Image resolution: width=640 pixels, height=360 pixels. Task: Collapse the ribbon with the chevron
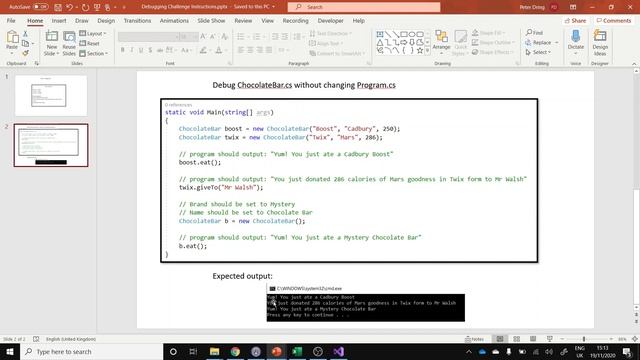point(634,64)
